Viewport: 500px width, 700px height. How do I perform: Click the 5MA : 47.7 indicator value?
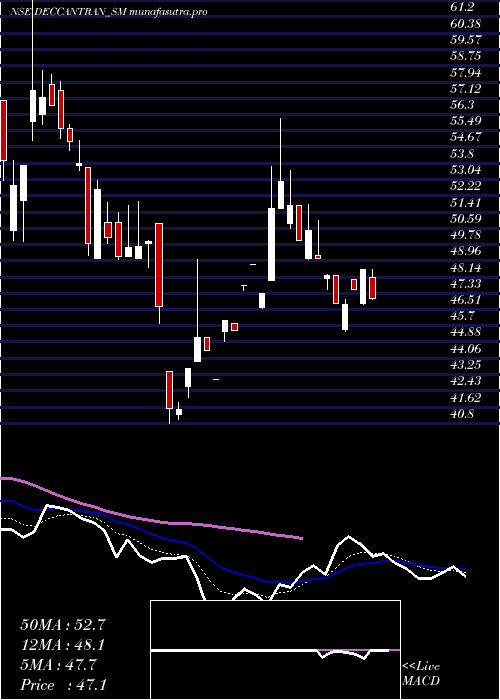click(x=59, y=665)
